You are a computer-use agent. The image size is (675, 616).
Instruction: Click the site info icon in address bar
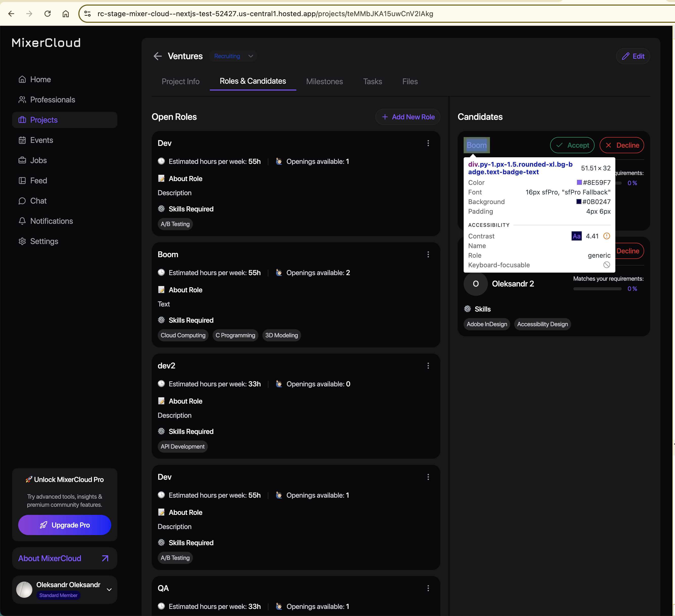coord(87,13)
